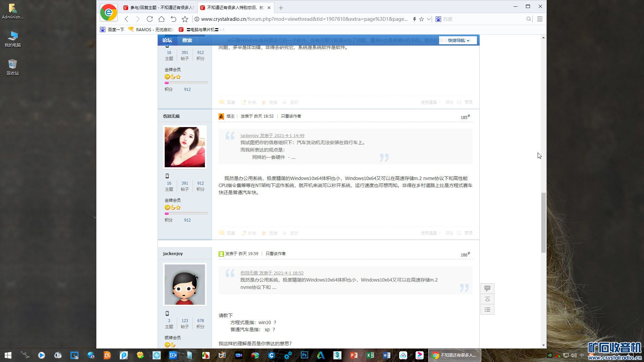This screenshot has height=362, width=644.
Task: Click the undo-close-tab restore icon
Action: (x=173, y=19)
